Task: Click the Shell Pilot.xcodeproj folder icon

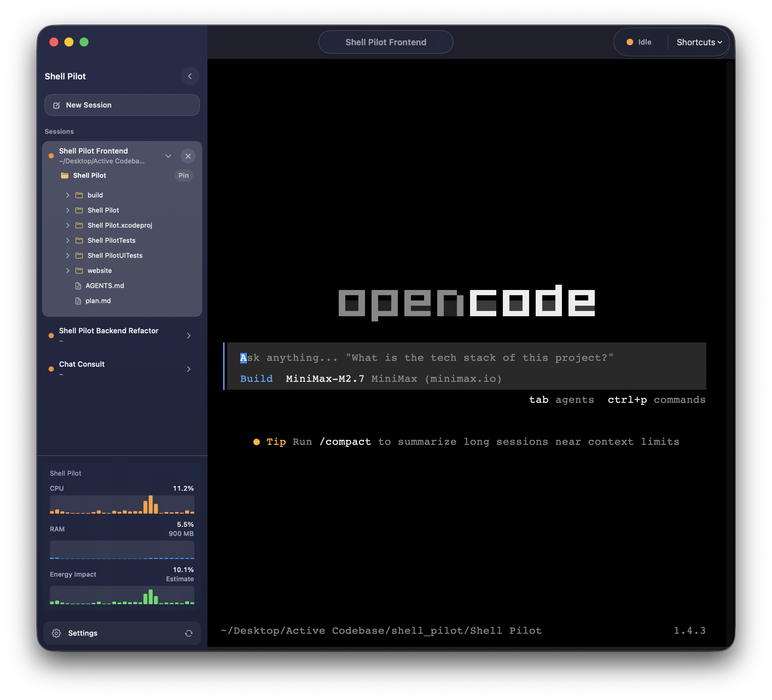Action: [79, 225]
